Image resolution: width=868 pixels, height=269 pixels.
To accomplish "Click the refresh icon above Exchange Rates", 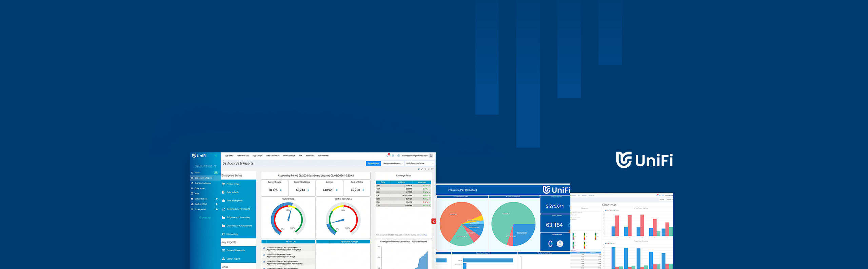I will point(419,169).
